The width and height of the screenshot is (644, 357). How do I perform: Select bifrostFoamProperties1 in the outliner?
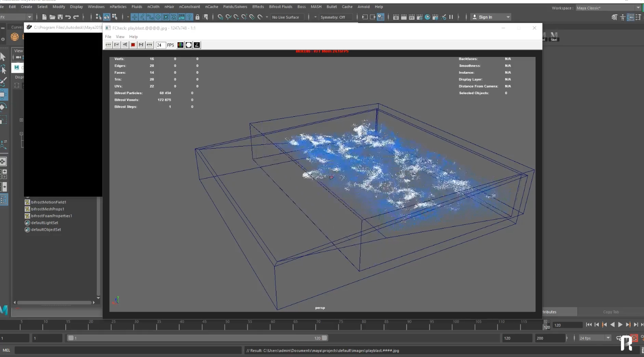tap(52, 216)
